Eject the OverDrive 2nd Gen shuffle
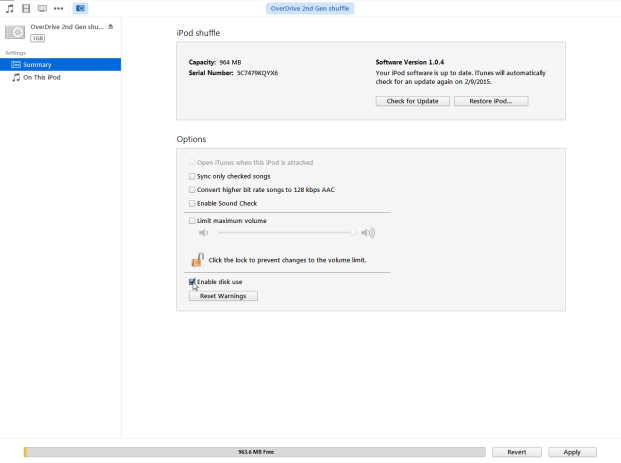 [x=111, y=27]
